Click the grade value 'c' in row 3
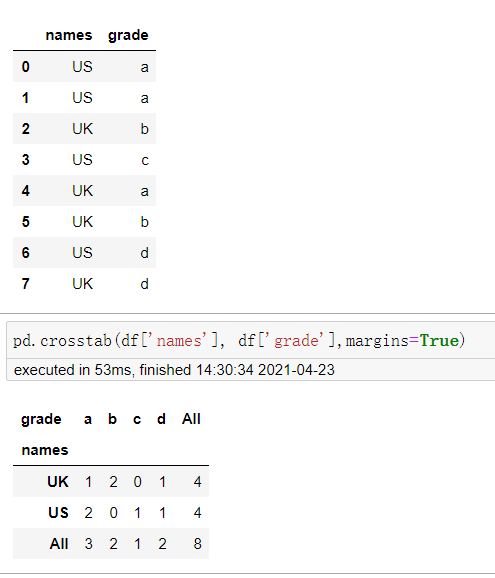The height and width of the screenshot is (578, 495). (145, 160)
